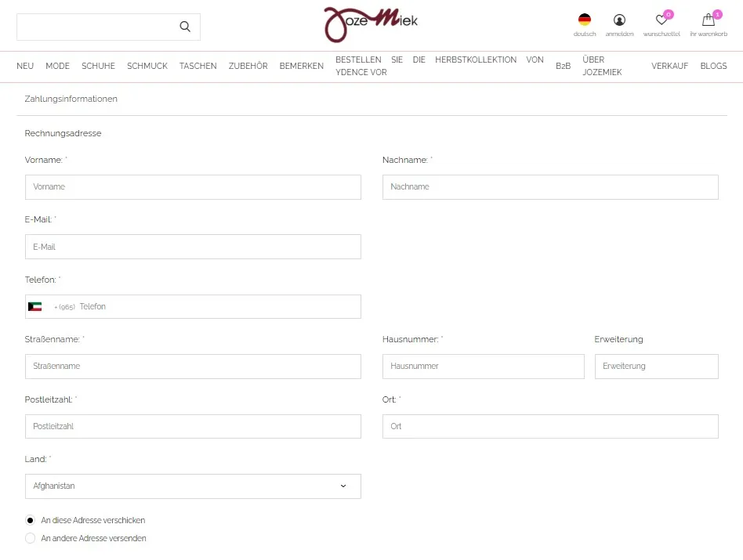Click the anmelden user account icon
Viewport: 743px width, 560px height.
click(x=619, y=20)
